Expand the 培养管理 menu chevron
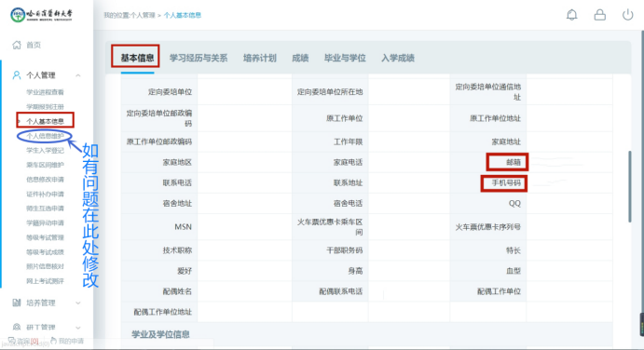This screenshot has height=350, width=644. click(x=78, y=303)
